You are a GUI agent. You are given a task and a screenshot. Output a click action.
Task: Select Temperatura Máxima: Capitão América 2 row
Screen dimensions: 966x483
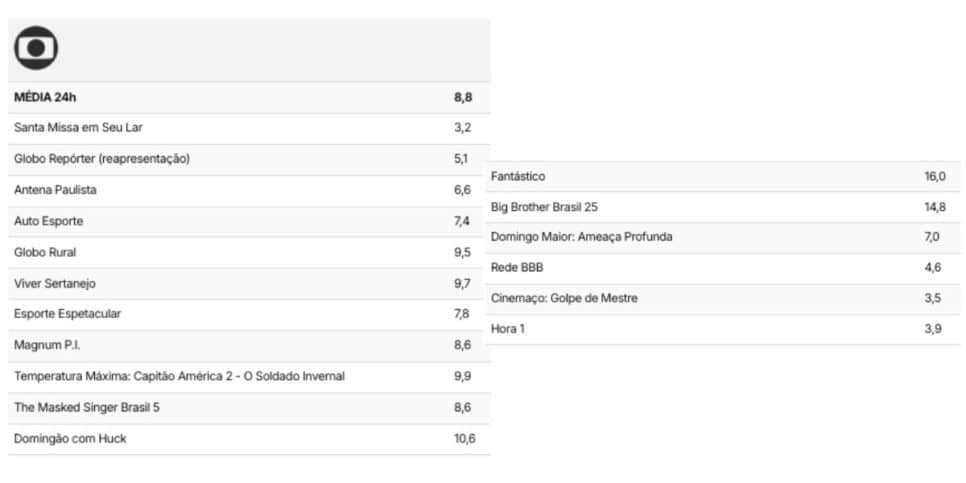click(x=249, y=377)
